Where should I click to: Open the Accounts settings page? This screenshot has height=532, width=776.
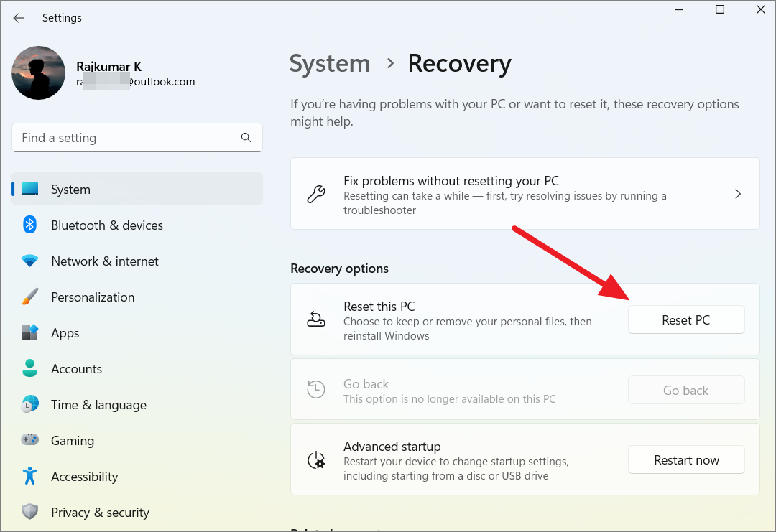137,369
